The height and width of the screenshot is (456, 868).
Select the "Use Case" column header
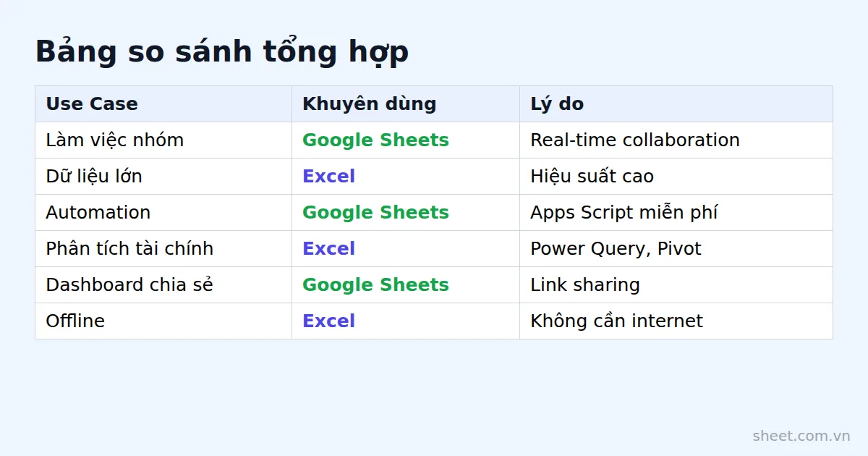(x=163, y=104)
